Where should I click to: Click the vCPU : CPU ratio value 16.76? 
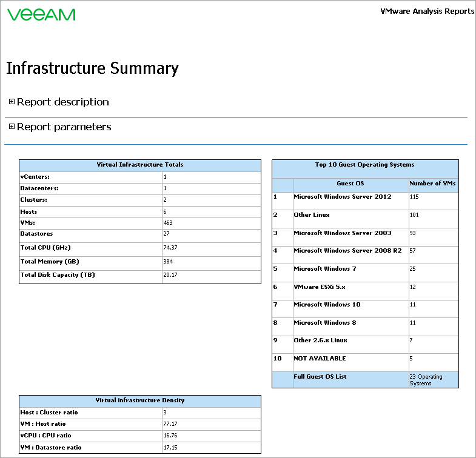point(170,436)
